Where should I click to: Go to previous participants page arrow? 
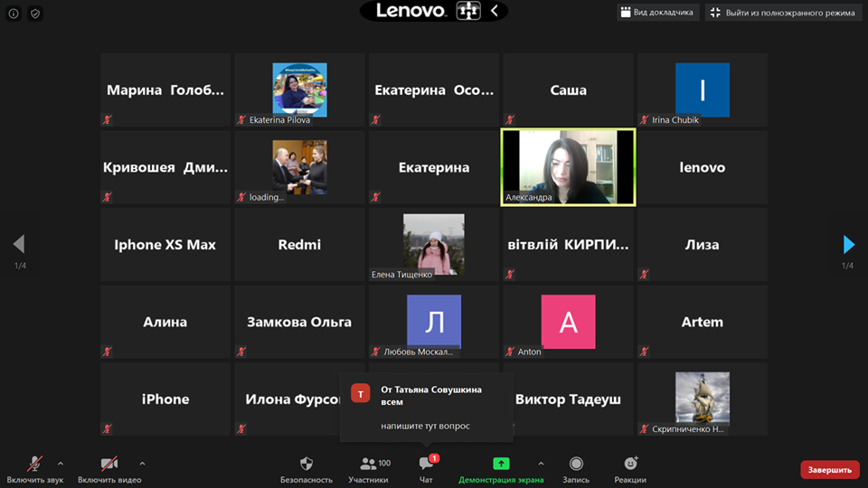tap(19, 244)
